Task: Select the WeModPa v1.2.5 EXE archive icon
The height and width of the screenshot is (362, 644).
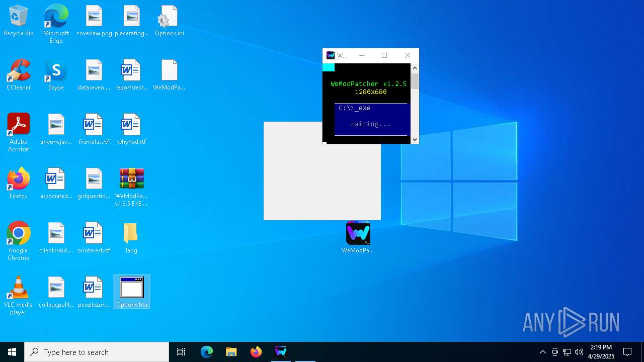Action: 131,187
